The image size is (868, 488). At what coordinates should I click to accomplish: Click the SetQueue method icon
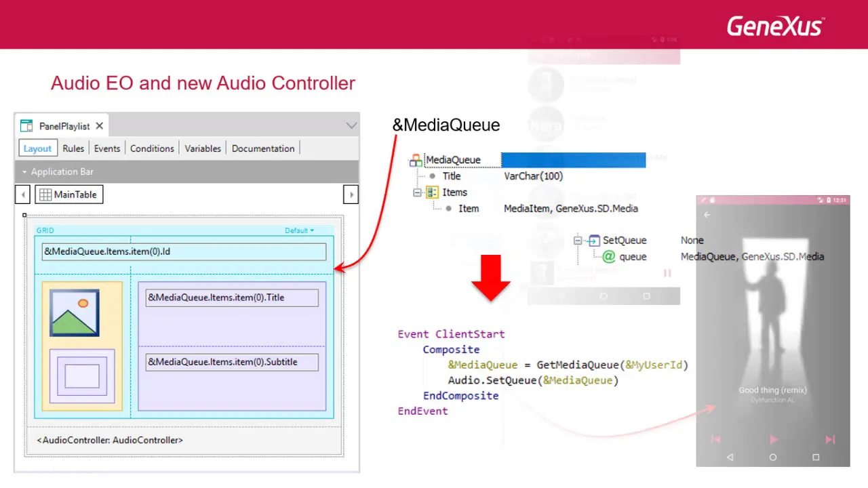pyautogui.click(x=594, y=241)
